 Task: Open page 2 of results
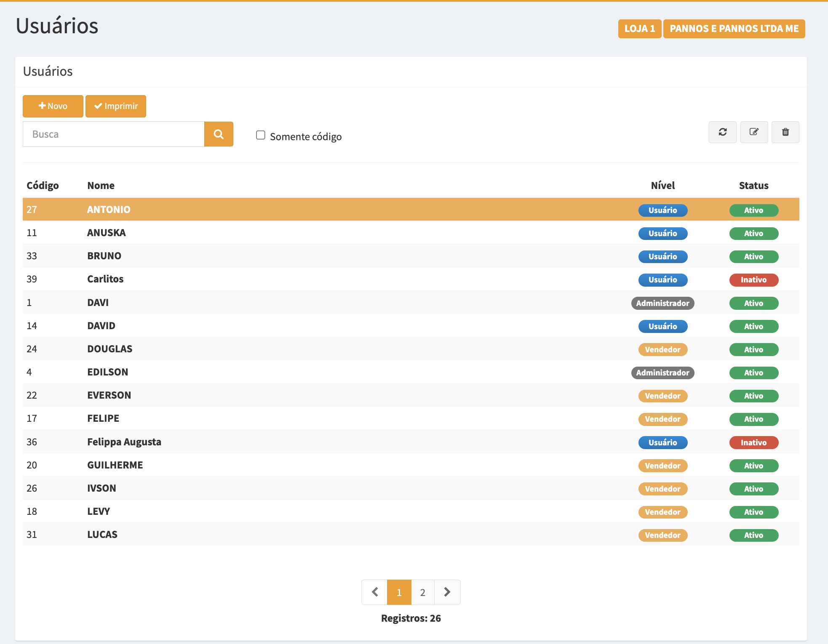click(422, 592)
